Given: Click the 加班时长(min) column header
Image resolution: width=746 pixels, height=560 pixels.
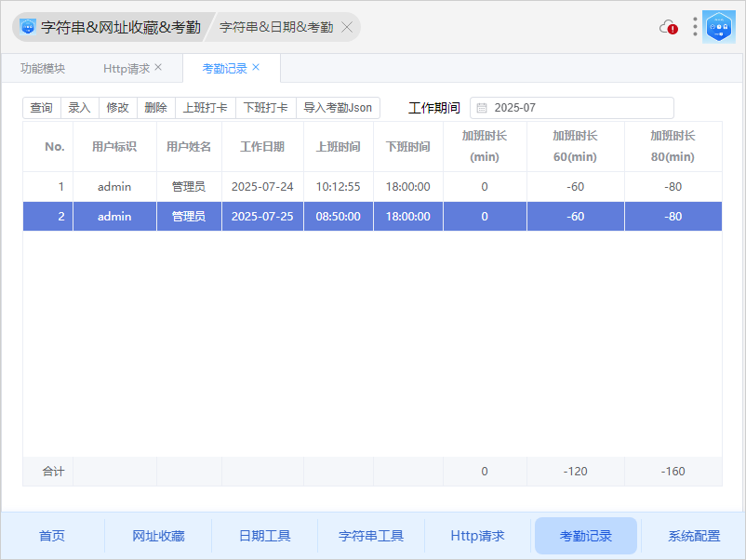Looking at the screenshot, I should coord(485,147).
